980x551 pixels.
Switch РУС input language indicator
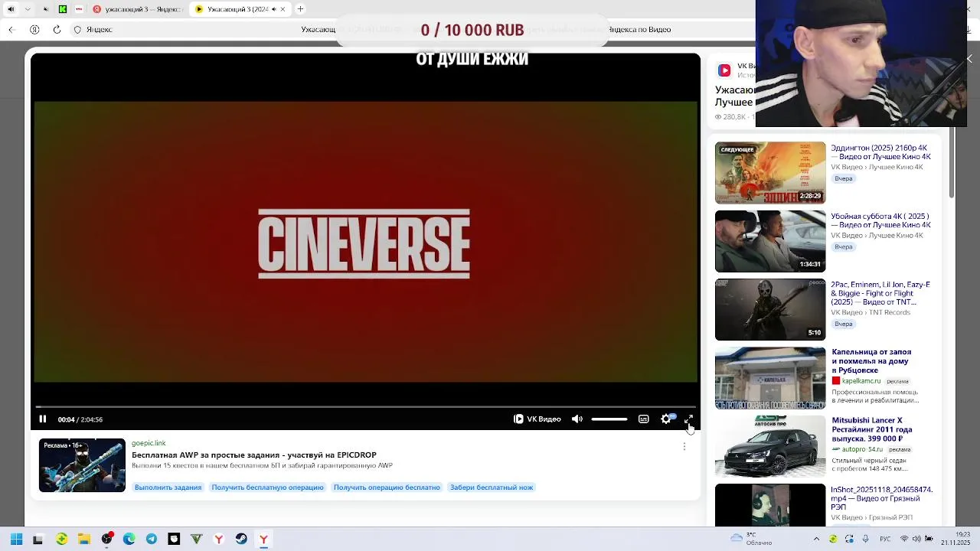885,539
